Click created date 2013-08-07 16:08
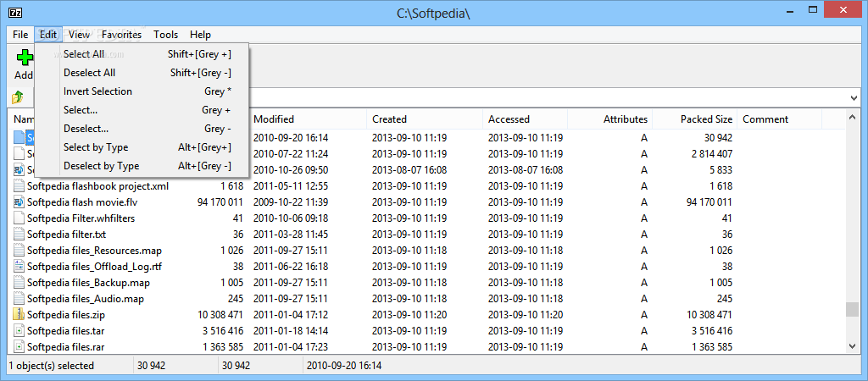Image resolution: width=868 pixels, height=381 pixels. pyautogui.click(x=409, y=170)
